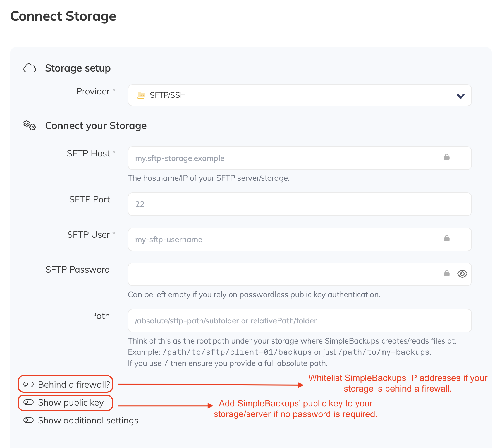Select the SFTP/SSH provider value
The height and width of the screenshot is (448, 502).
point(168,95)
